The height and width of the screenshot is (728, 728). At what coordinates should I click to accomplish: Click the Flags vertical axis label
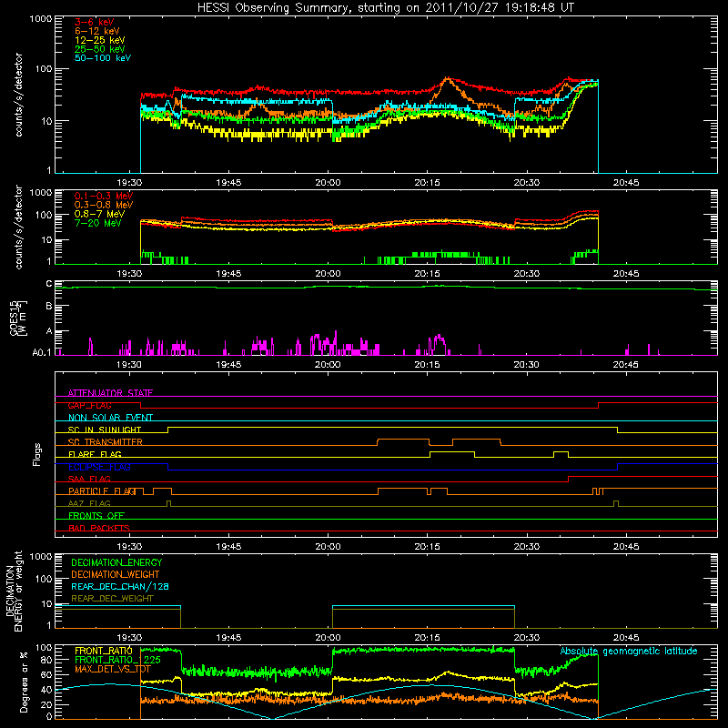(x=36, y=454)
